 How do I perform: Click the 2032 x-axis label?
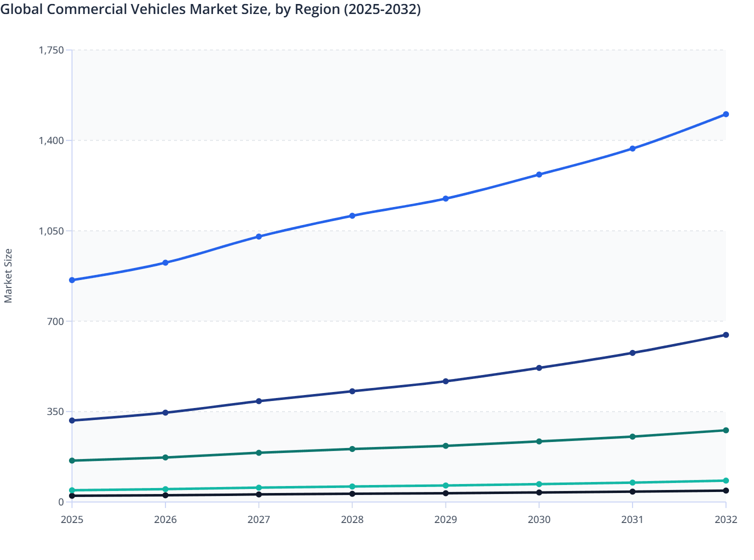tap(725, 520)
